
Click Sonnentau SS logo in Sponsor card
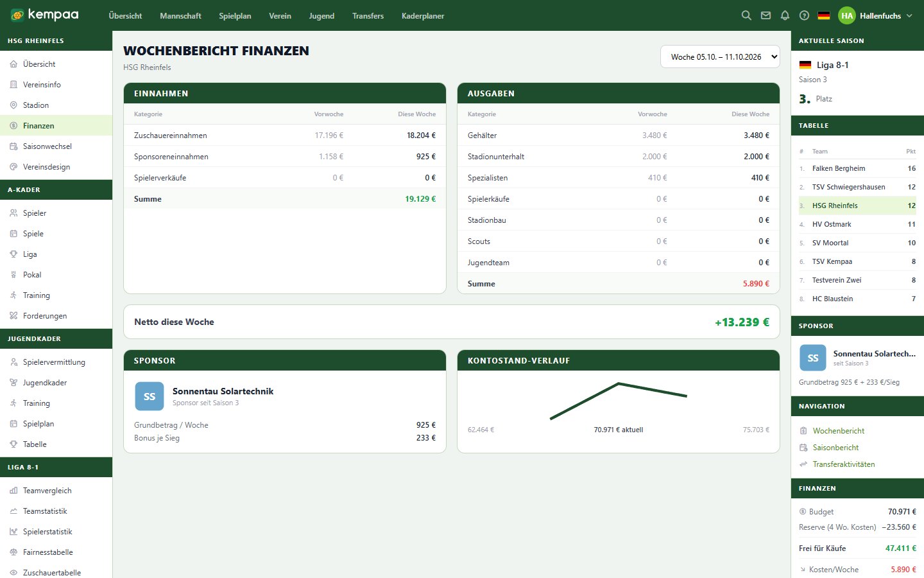pyautogui.click(x=150, y=396)
